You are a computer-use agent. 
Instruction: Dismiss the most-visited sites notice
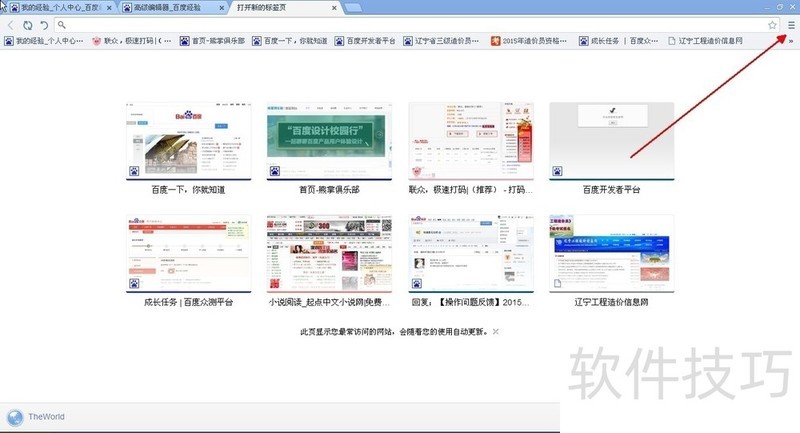(496, 331)
